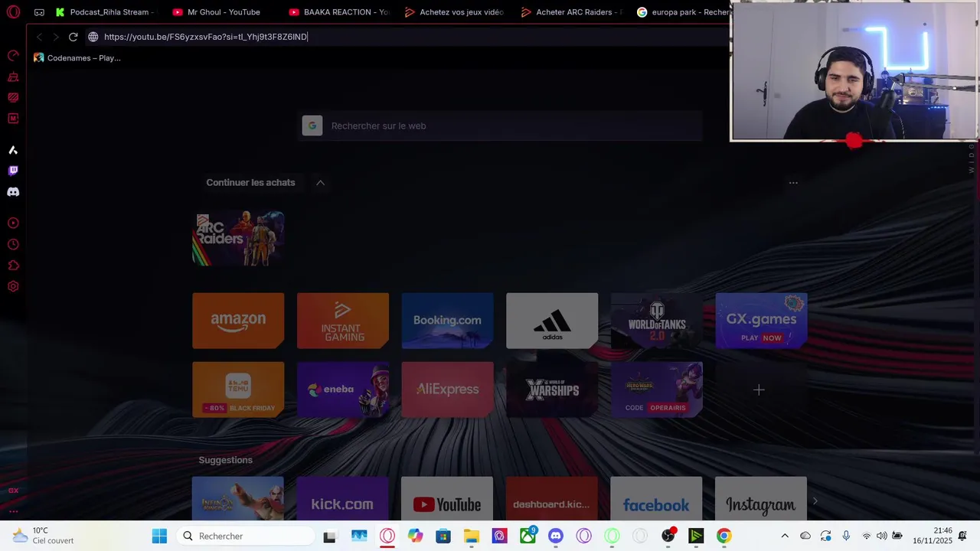The image size is (980, 551).
Task: Open the Aria AI sidebar icon
Action: pos(13,150)
